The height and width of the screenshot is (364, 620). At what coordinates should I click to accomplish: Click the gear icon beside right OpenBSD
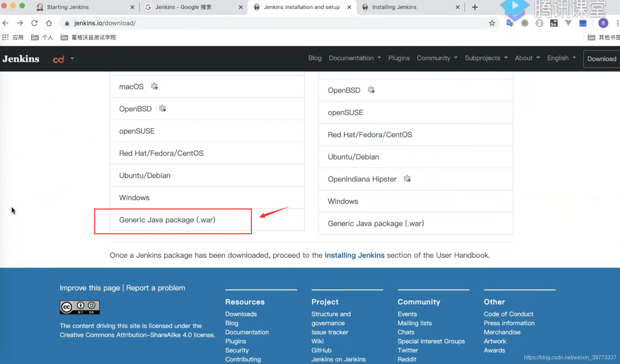click(371, 90)
